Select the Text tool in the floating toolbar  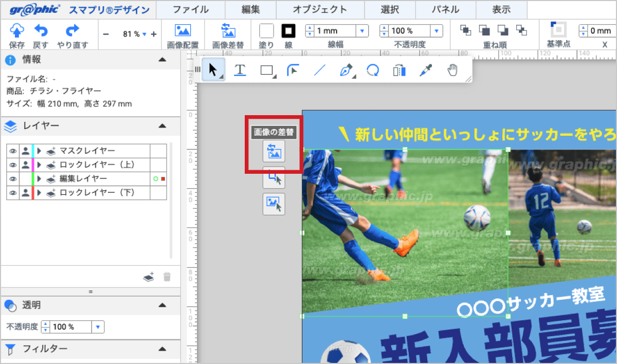pyautogui.click(x=240, y=69)
